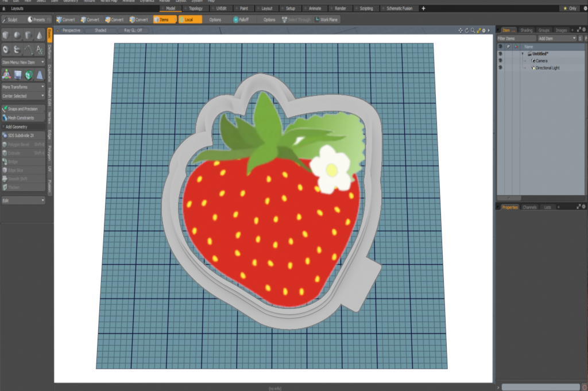Choose the Torus primitive tool
This screenshot has width=588, height=391.
pyautogui.click(x=6, y=49)
